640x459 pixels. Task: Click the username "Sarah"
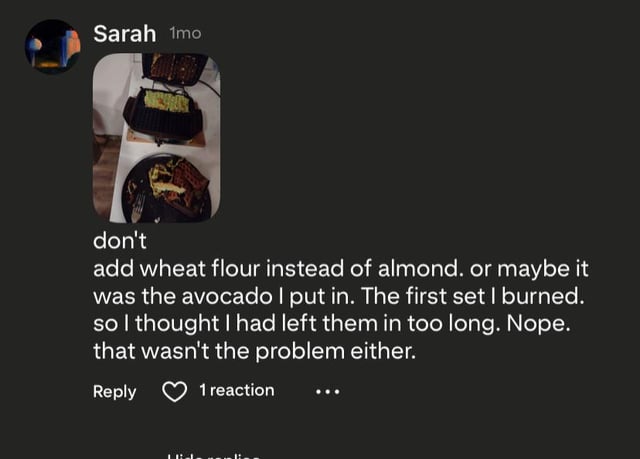[124, 34]
